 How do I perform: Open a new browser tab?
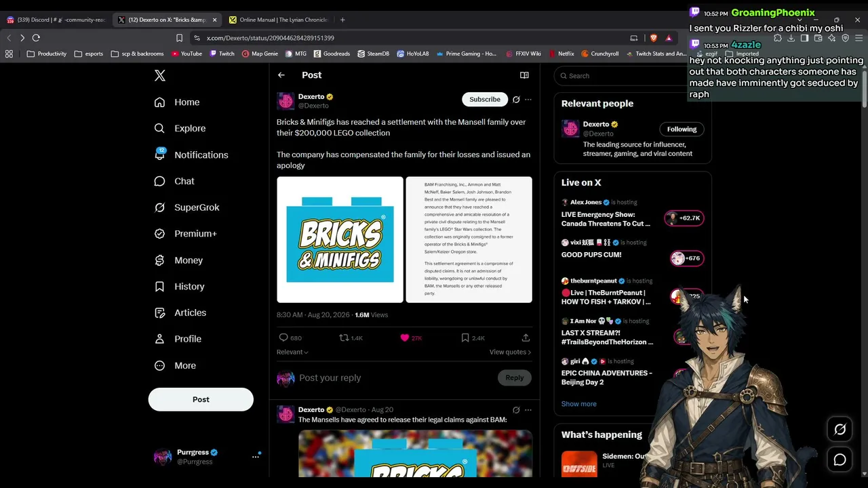pyautogui.click(x=342, y=20)
